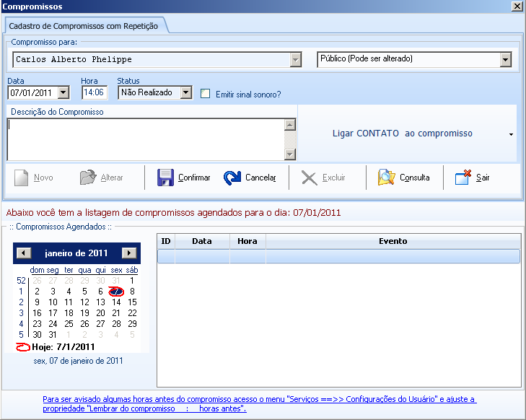Go to next month in calendar
Screen dimensions: 526x420
(x=129, y=253)
